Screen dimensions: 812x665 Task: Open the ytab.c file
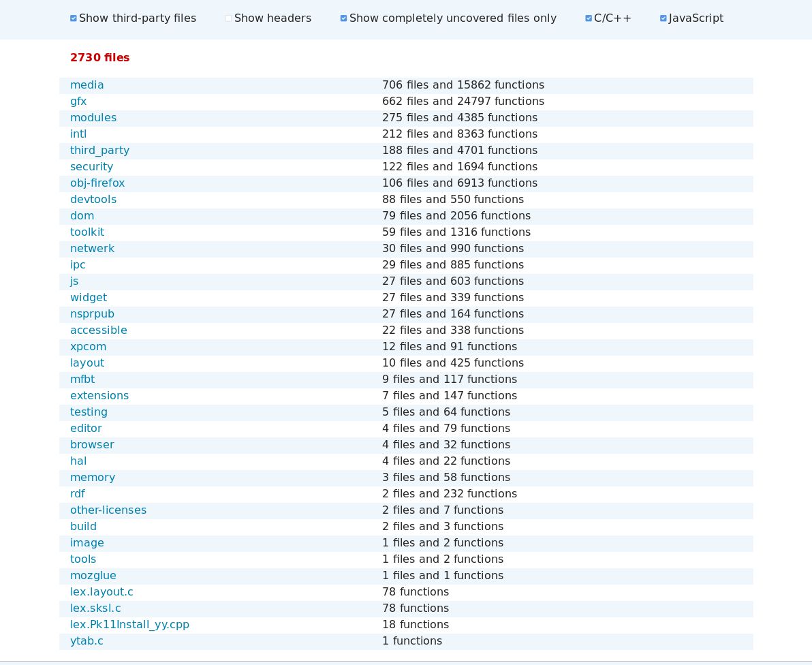[x=87, y=641]
